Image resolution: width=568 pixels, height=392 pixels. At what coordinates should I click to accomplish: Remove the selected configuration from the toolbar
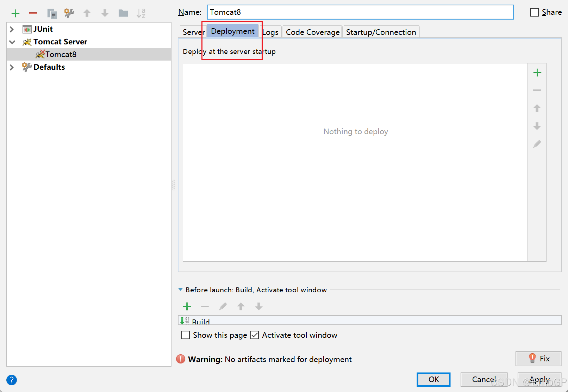tap(33, 13)
